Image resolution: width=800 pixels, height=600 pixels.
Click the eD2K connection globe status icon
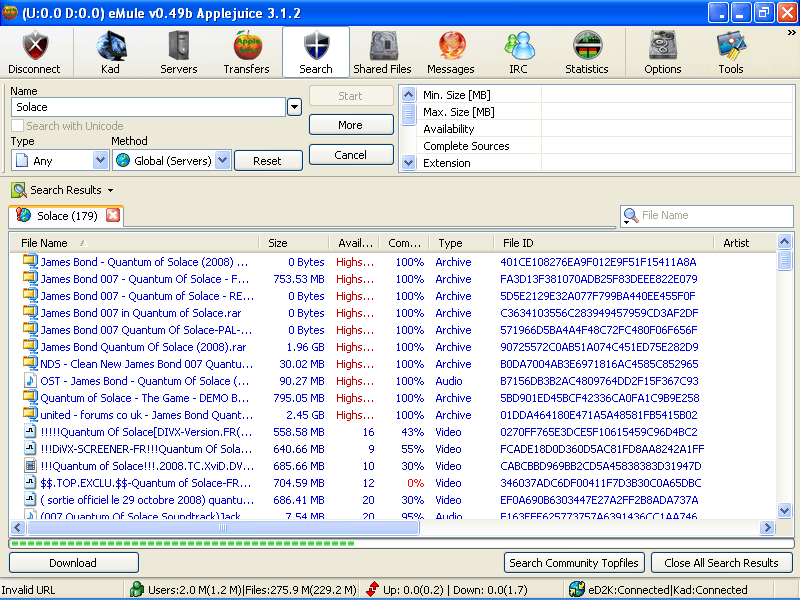pyautogui.click(x=577, y=589)
